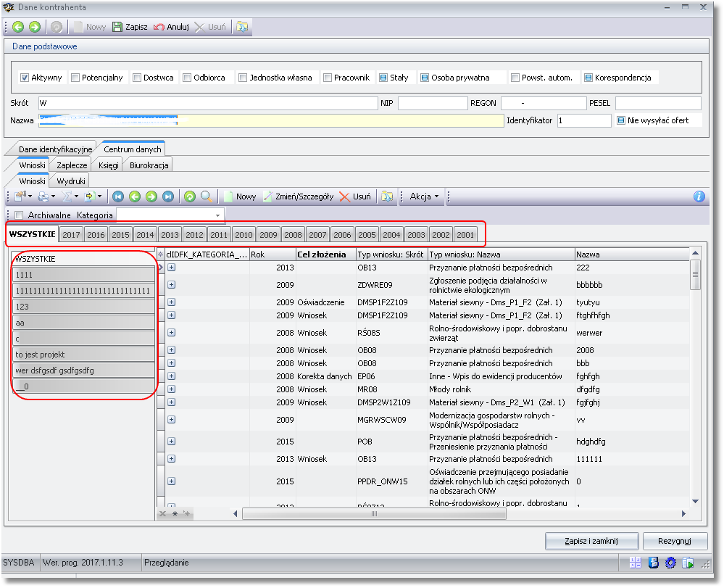Screen dimensions: 724x588
Task: Open the grid layout icon in status bar
Action: pos(636,563)
